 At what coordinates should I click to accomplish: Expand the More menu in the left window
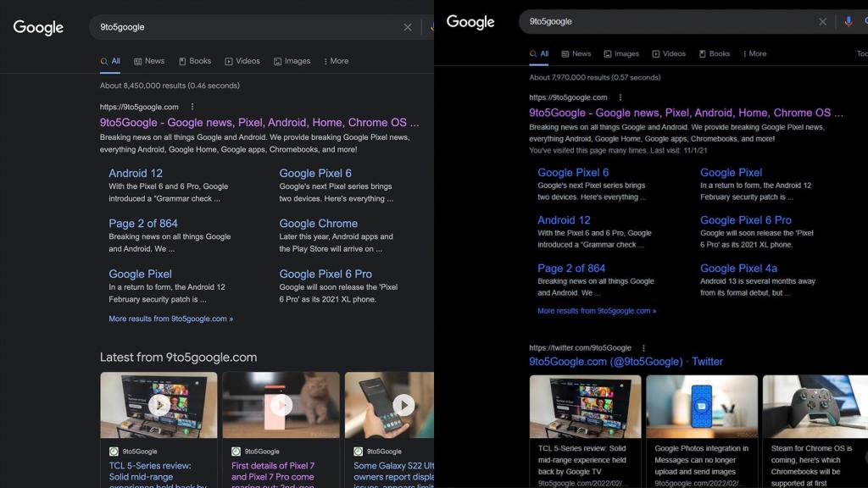pos(336,61)
